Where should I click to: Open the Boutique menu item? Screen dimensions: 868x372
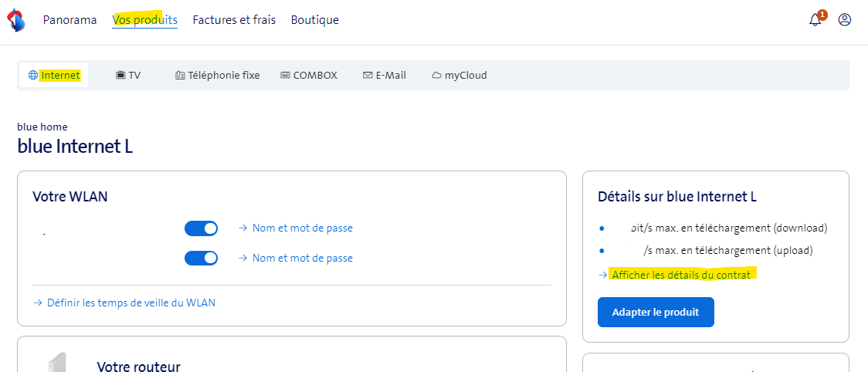pyautogui.click(x=314, y=20)
